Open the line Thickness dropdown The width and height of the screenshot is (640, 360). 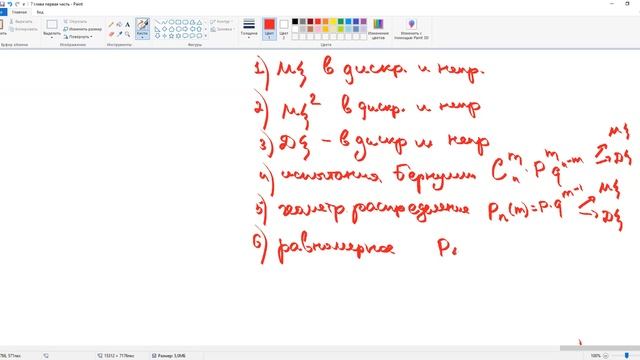click(x=249, y=29)
